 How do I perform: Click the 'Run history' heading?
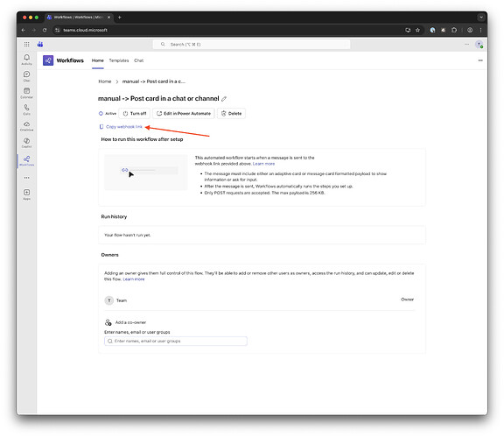pyautogui.click(x=114, y=216)
